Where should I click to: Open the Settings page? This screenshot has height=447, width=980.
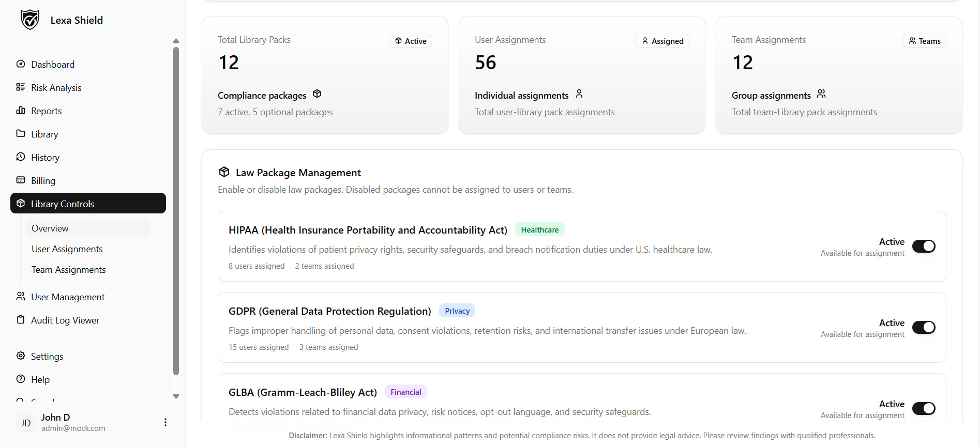[88, 356]
